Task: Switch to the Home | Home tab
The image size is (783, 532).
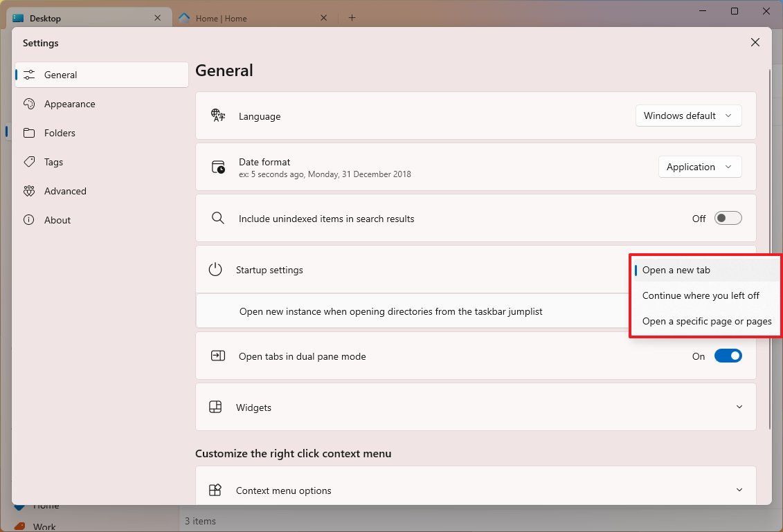Action: click(x=249, y=18)
